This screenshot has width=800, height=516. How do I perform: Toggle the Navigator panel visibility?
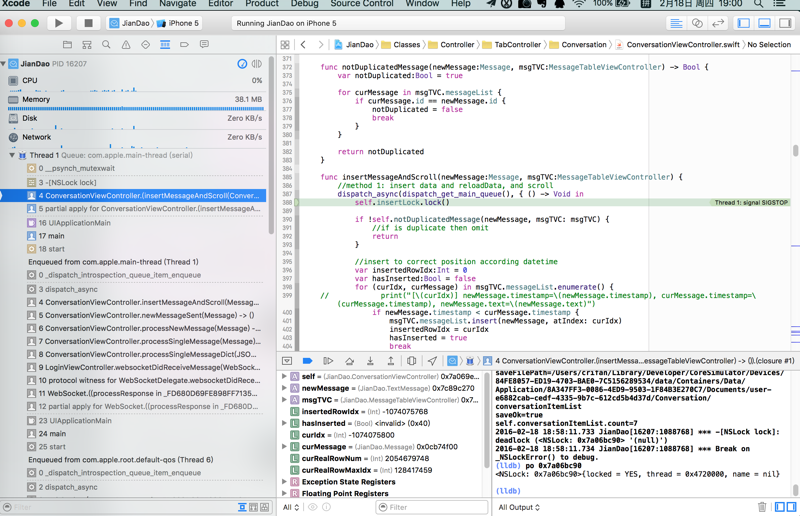click(743, 23)
